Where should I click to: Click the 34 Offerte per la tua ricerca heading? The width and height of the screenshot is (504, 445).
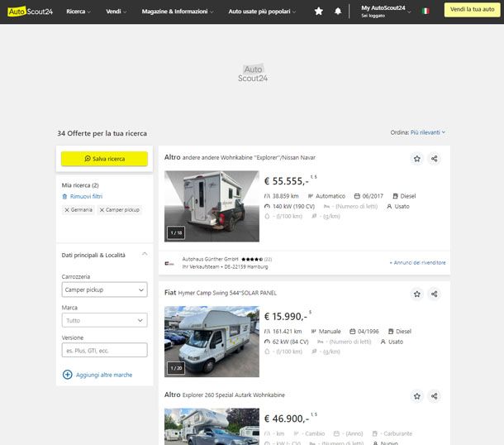coord(102,133)
